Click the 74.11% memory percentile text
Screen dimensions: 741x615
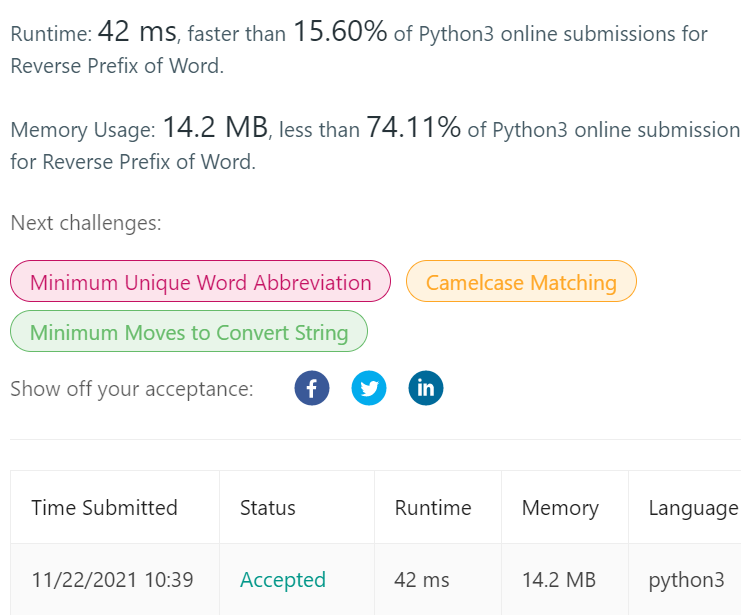click(413, 127)
